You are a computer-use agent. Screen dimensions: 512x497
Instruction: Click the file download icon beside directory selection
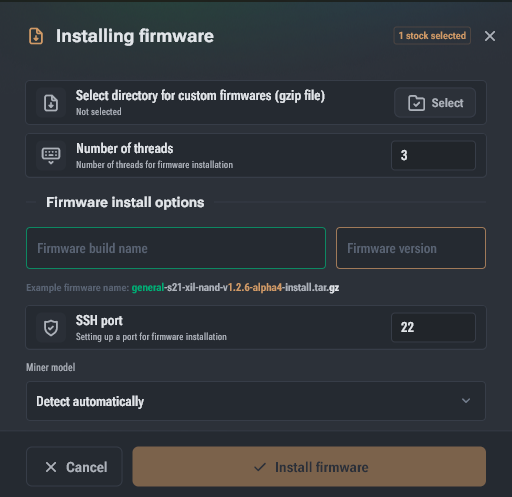(x=51, y=103)
